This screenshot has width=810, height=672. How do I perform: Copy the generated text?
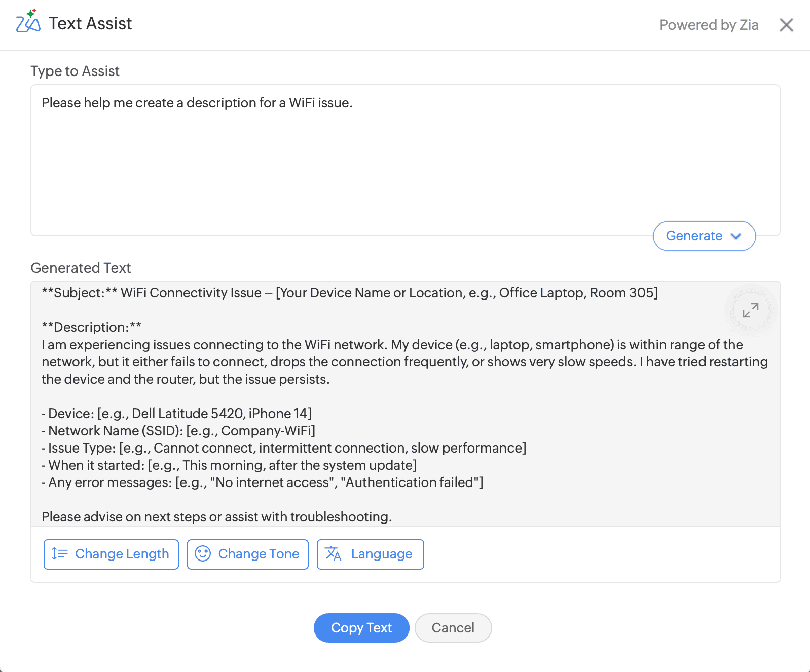[361, 628]
